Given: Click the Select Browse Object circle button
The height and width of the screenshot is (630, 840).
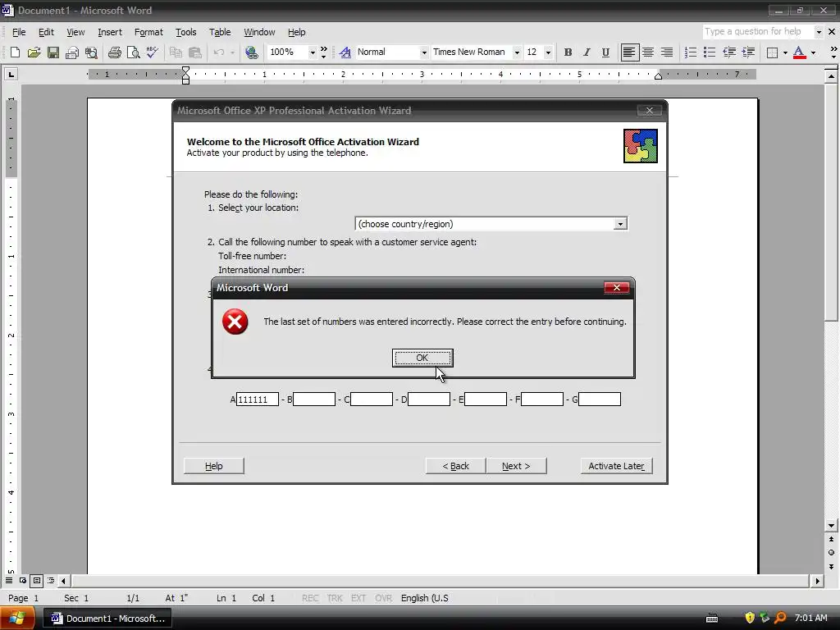Looking at the screenshot, I should [x=831, y=552].
